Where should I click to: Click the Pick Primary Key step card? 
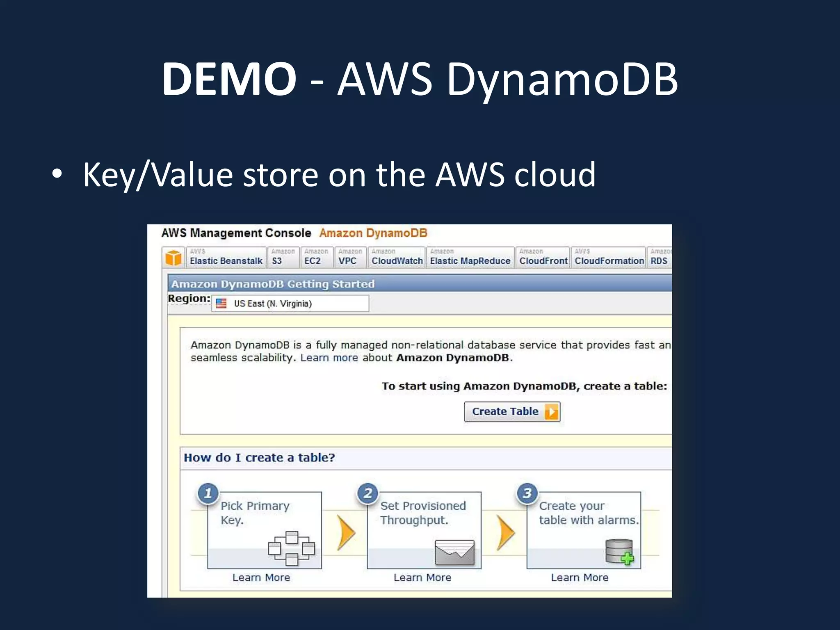265,530
